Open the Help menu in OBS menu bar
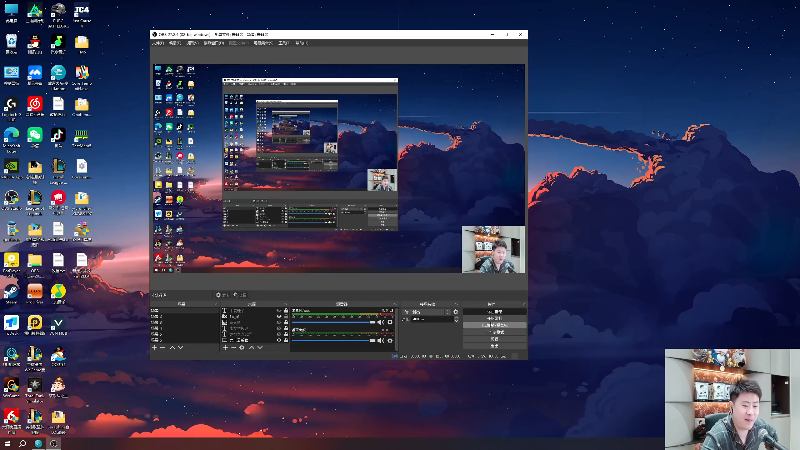Viewport: 800px width, 450px height. (x=301, y=43)
